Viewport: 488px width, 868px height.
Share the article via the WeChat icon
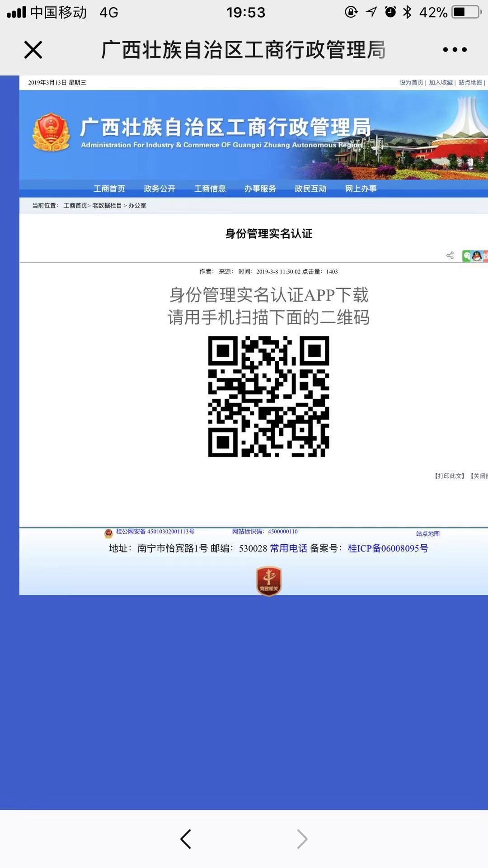(466, 256)
